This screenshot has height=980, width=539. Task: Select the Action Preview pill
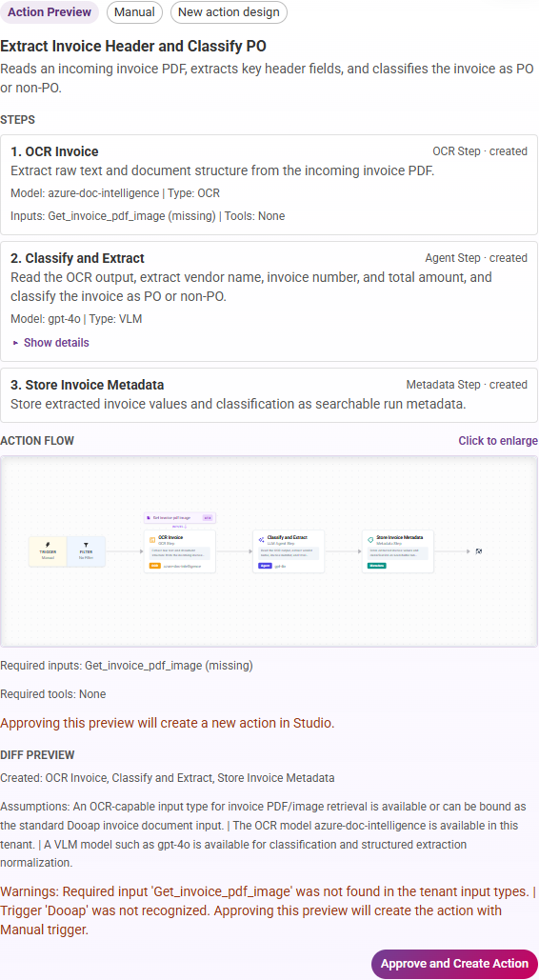(x=50, y=11)
